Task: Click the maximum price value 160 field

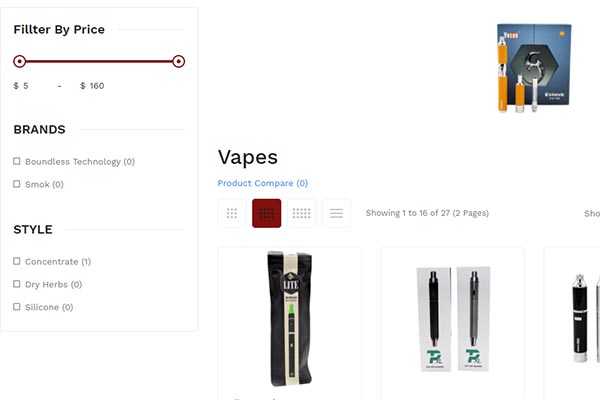Action: tap(103, 86)
